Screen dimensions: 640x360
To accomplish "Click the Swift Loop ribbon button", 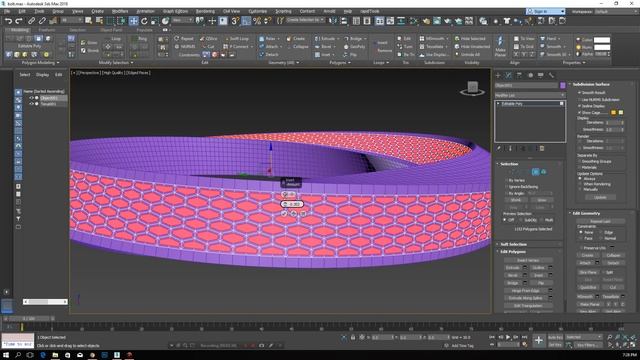I will tap(236, 38).
